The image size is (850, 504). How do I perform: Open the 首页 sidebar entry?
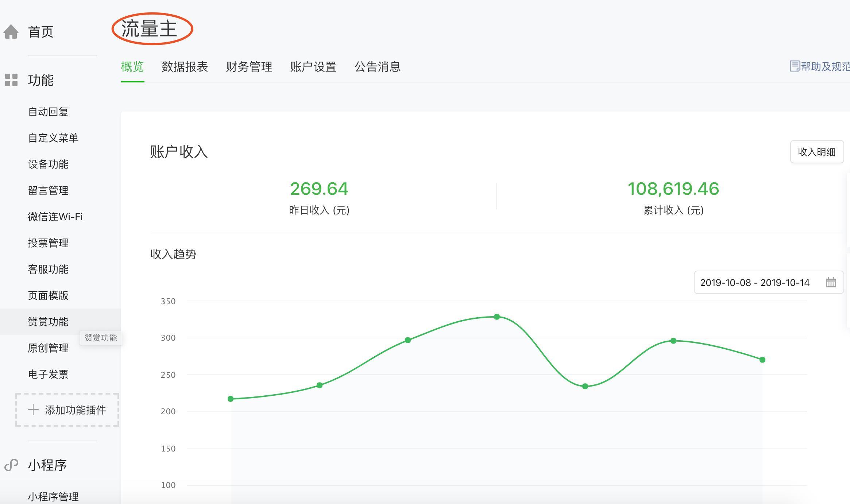(41, 32)
